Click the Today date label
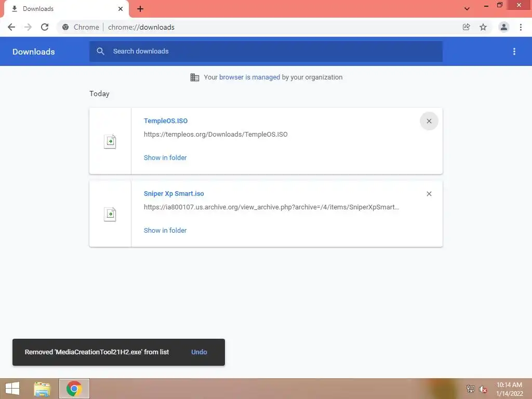 coord(99,94)
